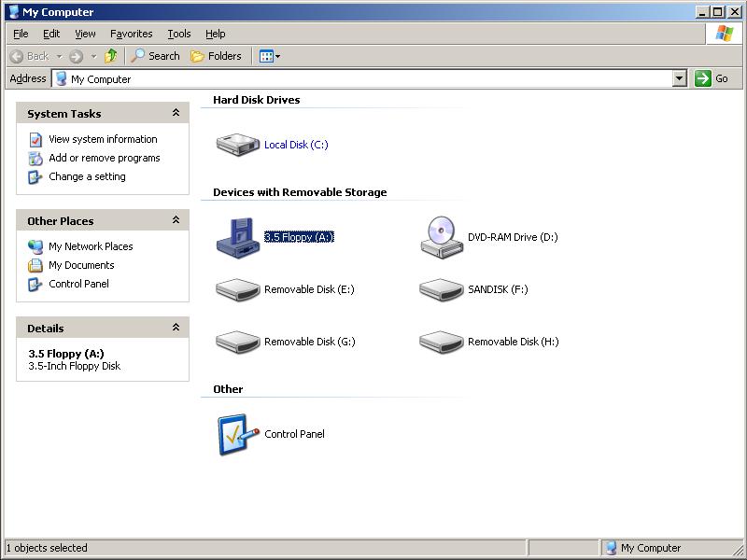This screenshot has width=747, height=560.
Task: Click the DVD-RAM Drive (D:) label
Action: coord(513,237)
